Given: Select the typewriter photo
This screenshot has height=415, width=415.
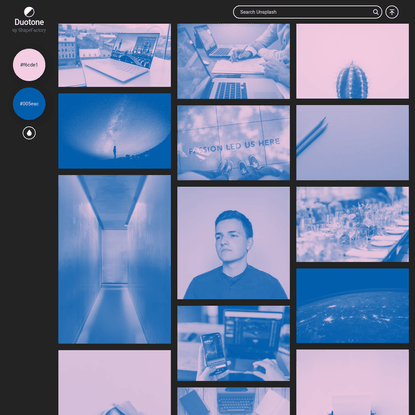Looking at the screenshot, I should 234,401.
